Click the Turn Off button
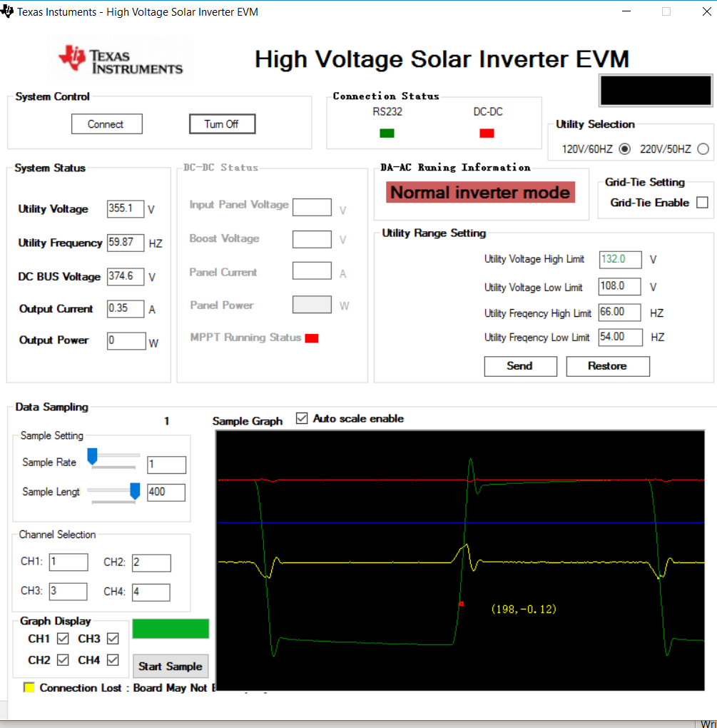This screenshot has height=728, width=717. [222, 124]
